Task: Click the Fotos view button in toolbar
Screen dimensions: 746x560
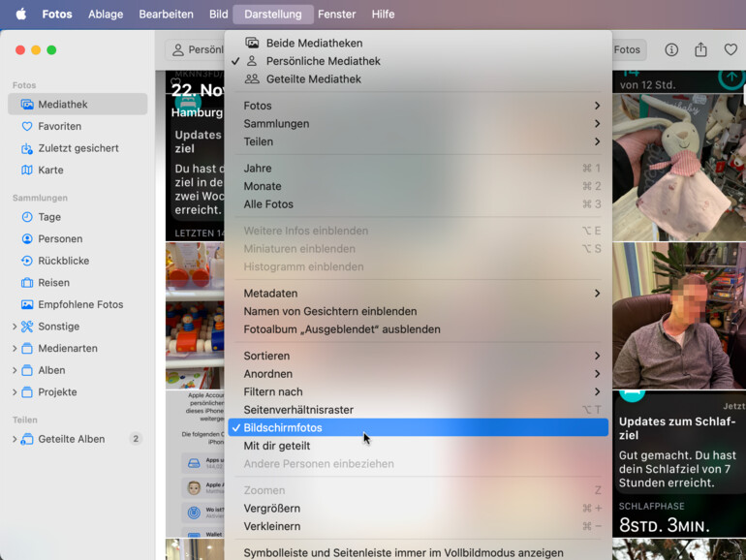Action: tap(629, 49)
